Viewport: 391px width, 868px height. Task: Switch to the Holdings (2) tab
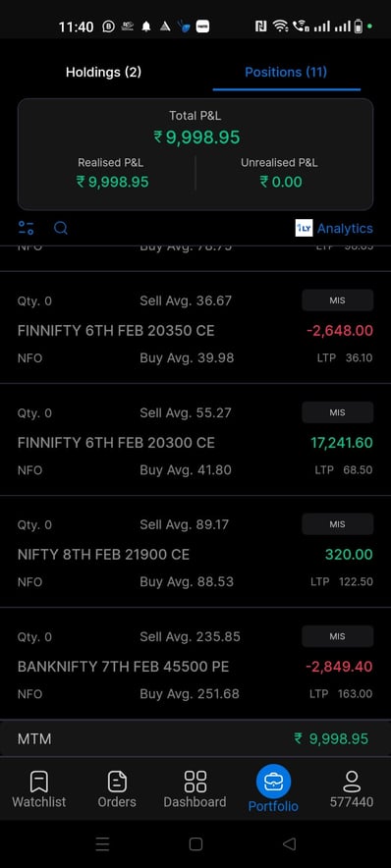point(103,72)
